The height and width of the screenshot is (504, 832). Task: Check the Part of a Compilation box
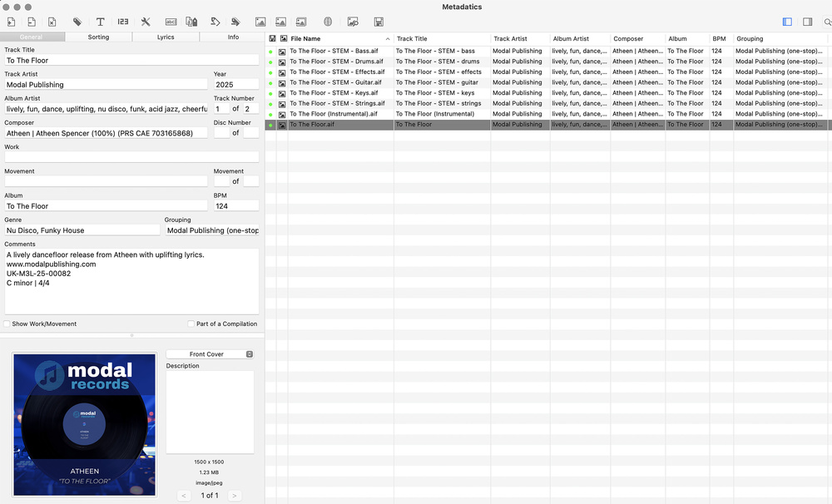click(191, 324)
